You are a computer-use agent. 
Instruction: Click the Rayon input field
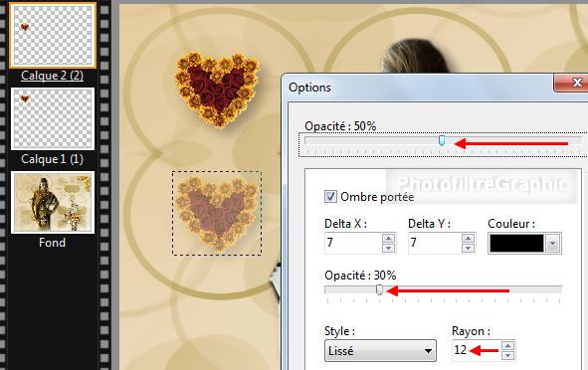(x=477, y=350)
